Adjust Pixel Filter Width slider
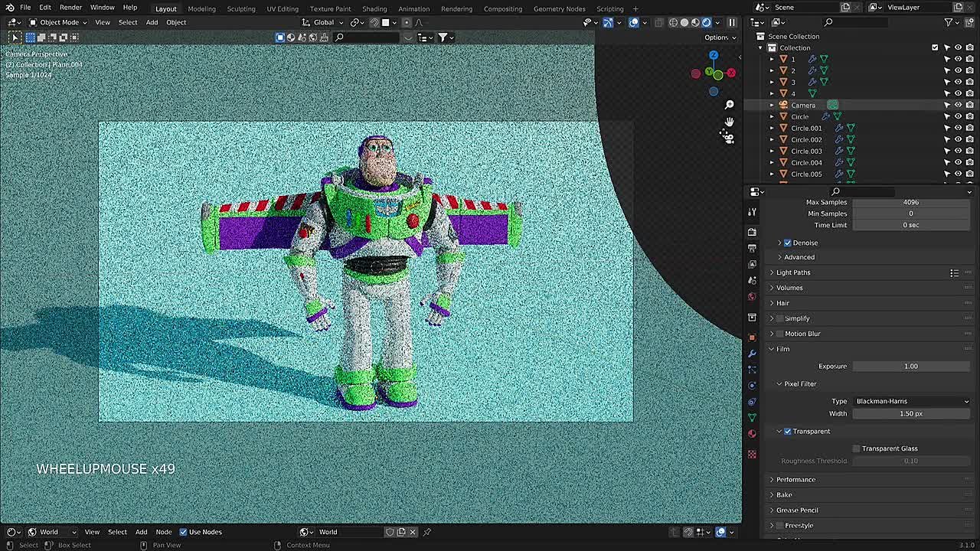 [912, 413]
